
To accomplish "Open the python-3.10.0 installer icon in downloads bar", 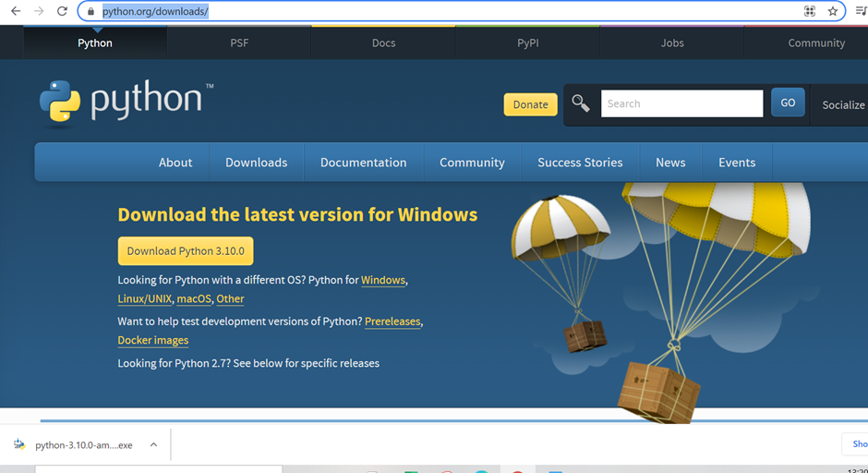I will pyautogui.click(x=20, y=444).
